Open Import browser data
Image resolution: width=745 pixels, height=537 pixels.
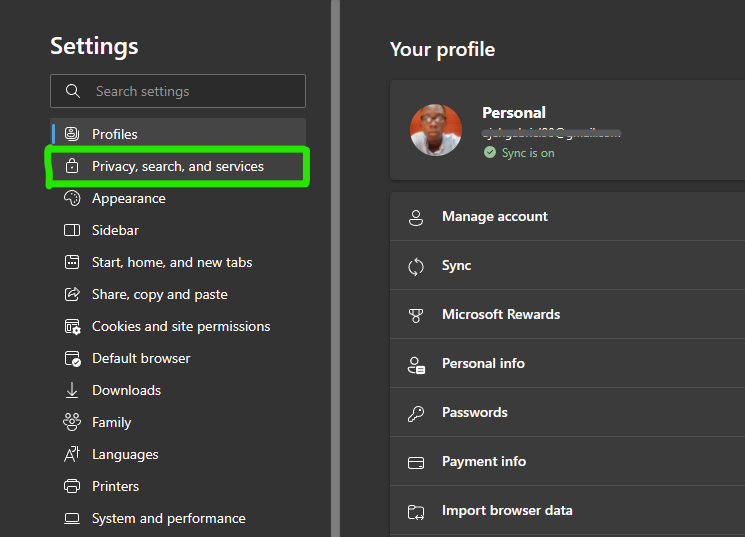tap(507, 511)
